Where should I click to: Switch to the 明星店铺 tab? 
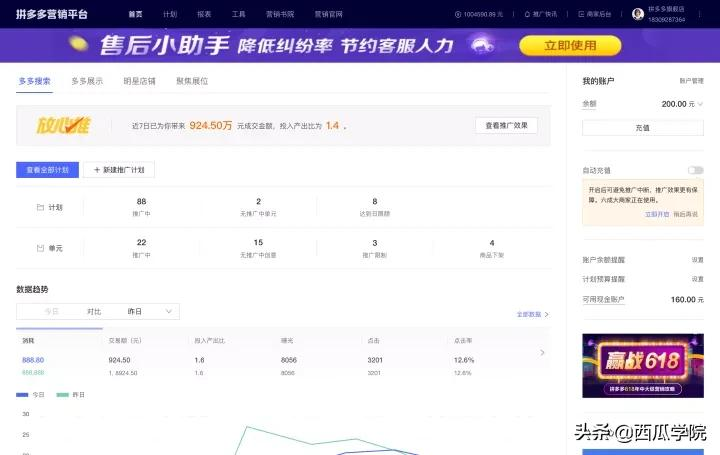click(140, 81)
